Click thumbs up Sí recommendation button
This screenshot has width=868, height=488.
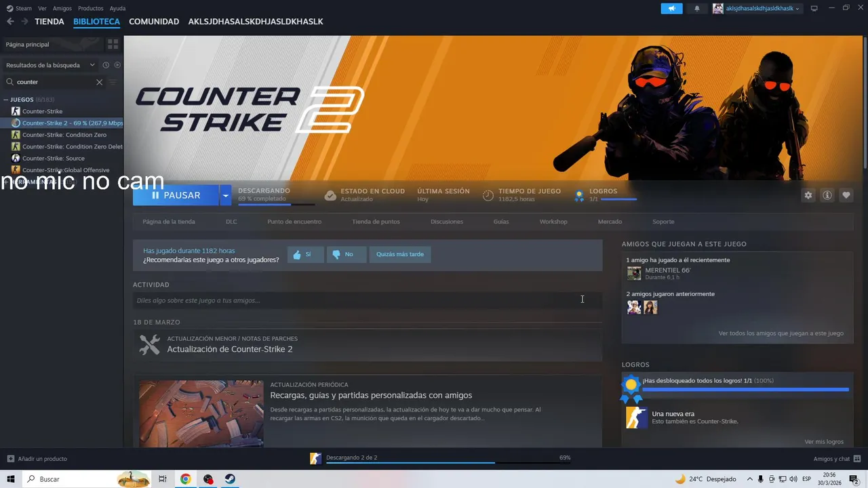[305, 254]
